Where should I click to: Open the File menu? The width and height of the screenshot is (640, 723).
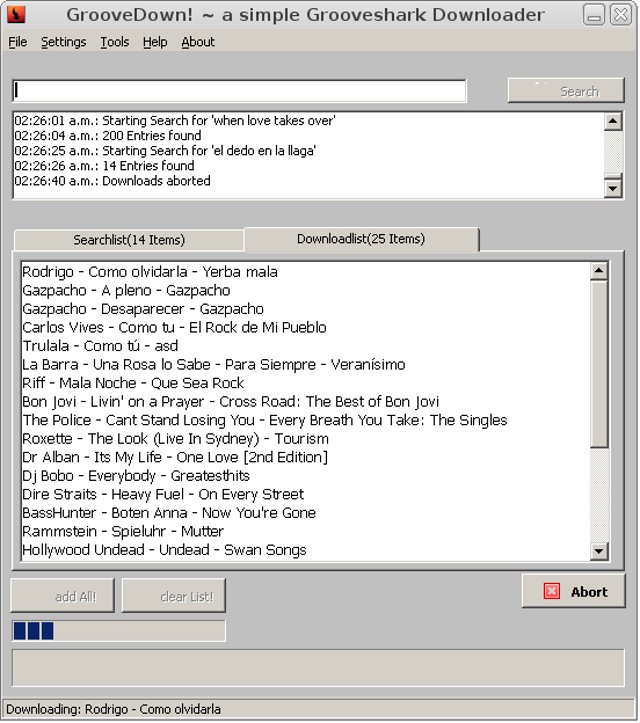point(18,42)
